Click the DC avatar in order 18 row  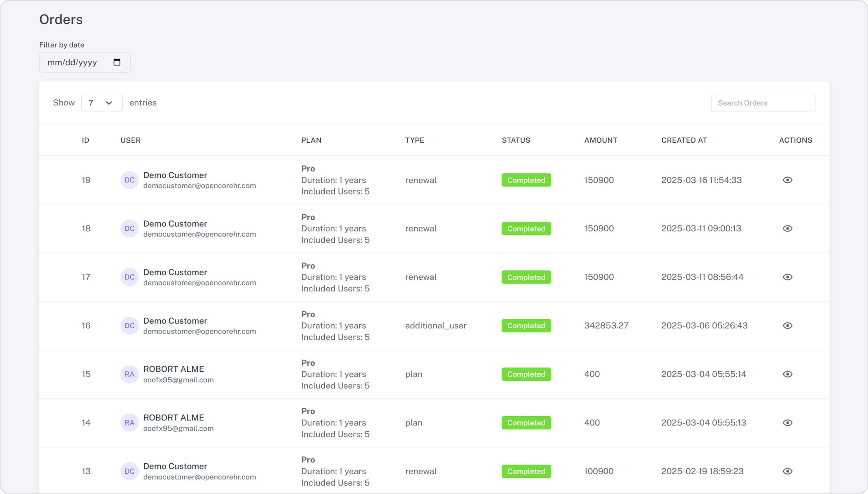129,228
